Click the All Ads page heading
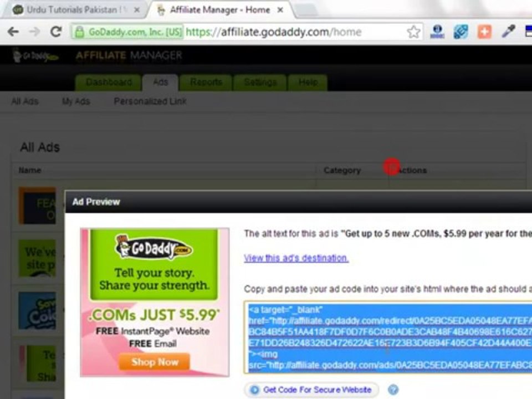Screen dimensions: 532x399 [x=40, y=147]
